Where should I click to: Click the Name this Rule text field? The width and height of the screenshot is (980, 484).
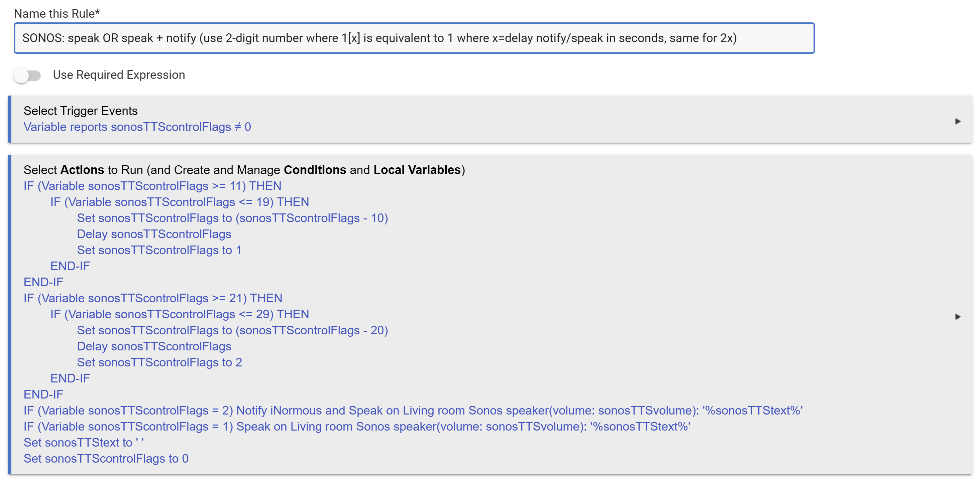pyautogui.click(x=414, y=38)
